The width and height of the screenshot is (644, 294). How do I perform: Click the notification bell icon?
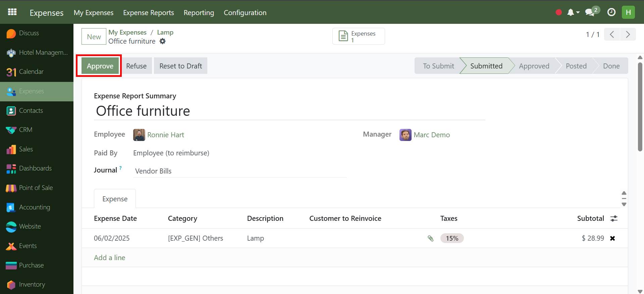571,12
